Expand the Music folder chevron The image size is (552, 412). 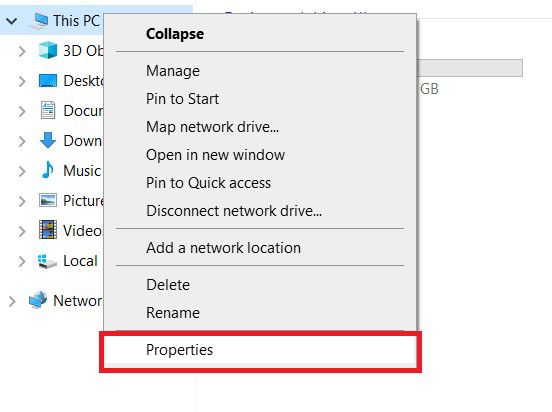[22, 171]
